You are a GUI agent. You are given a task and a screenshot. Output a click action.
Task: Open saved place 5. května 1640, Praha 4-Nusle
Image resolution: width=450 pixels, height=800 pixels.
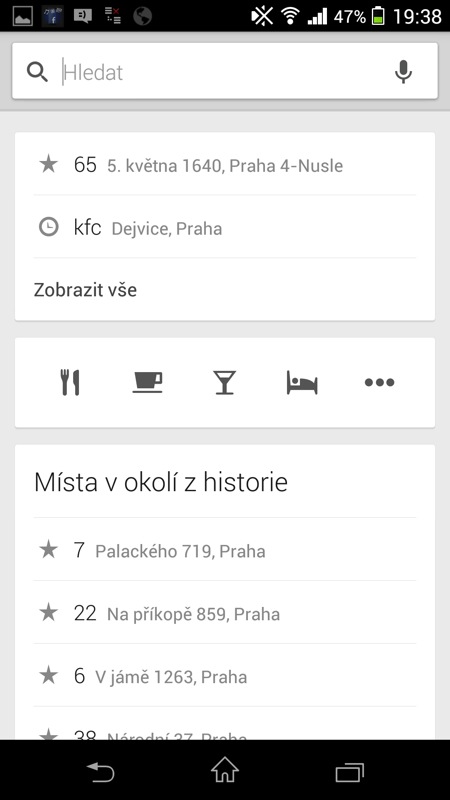225,164
